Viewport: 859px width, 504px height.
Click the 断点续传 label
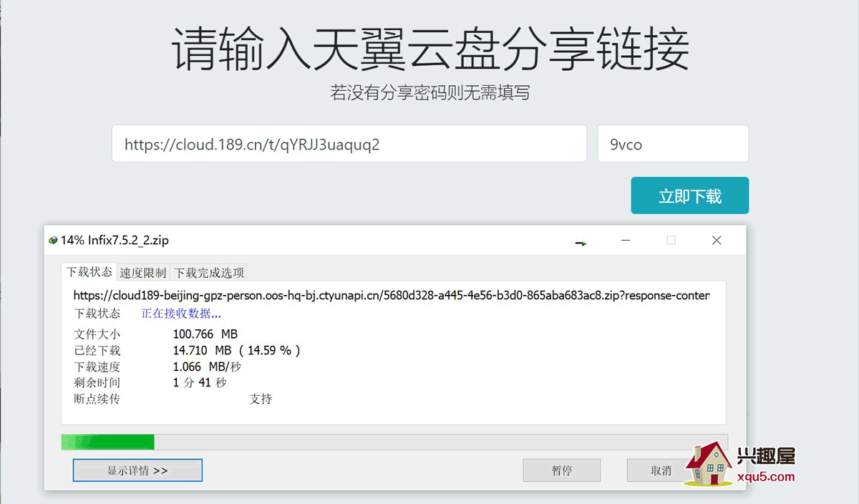(x=97, y=399)
